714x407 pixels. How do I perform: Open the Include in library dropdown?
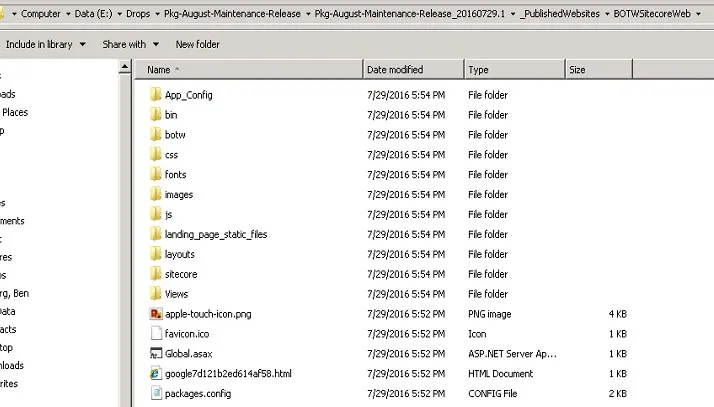(x=45, y=45)
